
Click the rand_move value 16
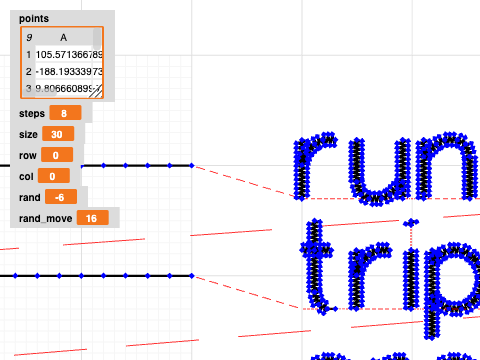pyautogui.click(x=92, y=218)
